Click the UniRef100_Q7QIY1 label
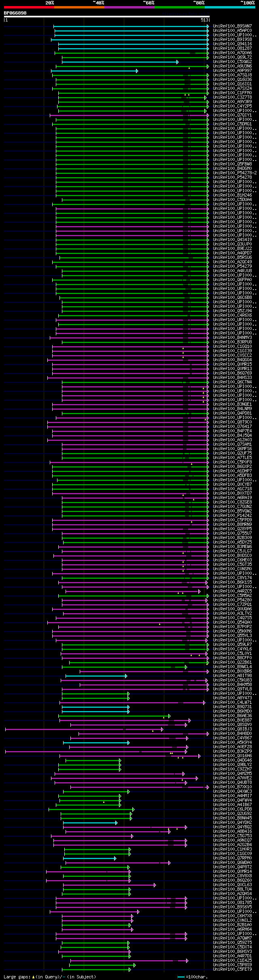Image resolution: width=259 pixels, height=980 pixels. point(232,115)
